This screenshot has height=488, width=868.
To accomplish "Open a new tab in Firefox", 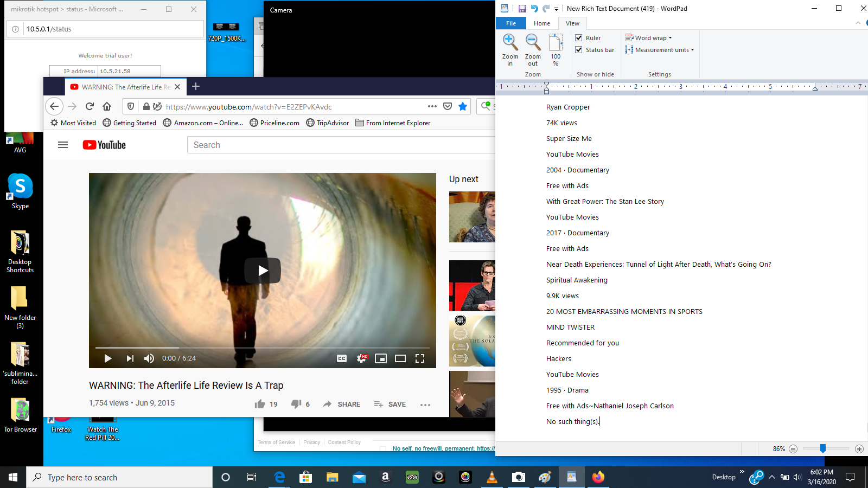I will point(196,86).
